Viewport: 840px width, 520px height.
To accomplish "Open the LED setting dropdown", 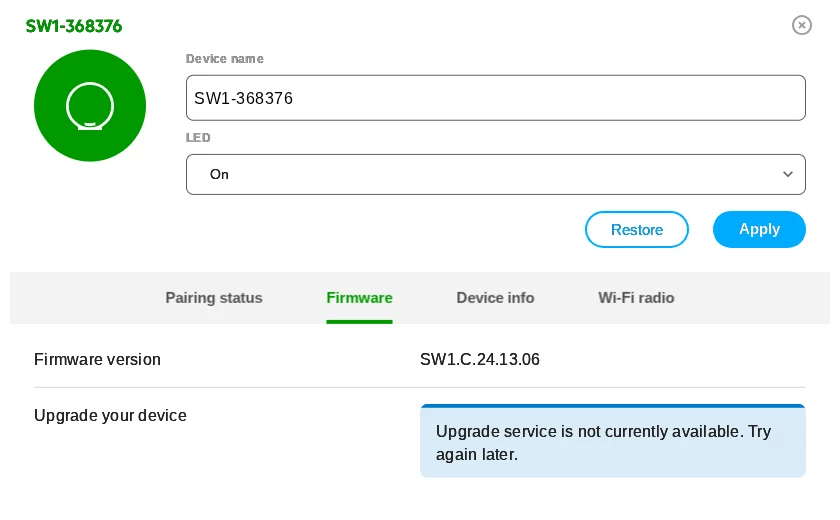I will point(495,174).
